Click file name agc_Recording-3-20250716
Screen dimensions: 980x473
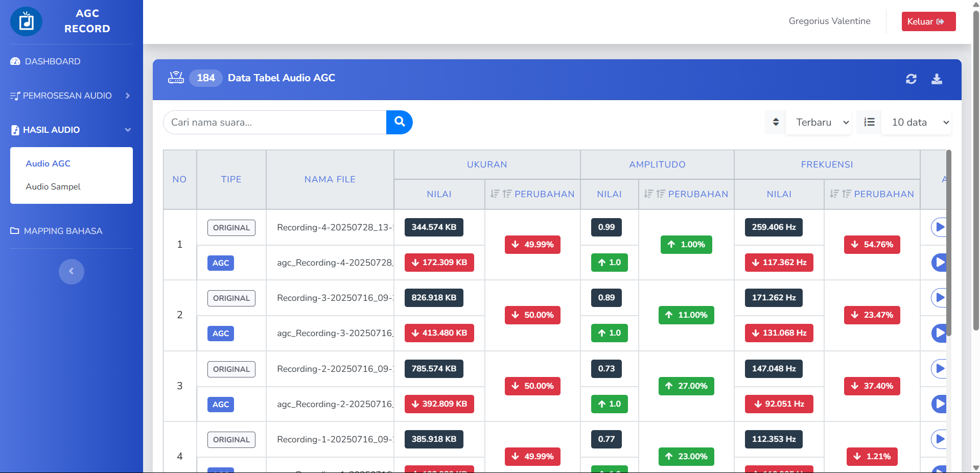(335, 333)
